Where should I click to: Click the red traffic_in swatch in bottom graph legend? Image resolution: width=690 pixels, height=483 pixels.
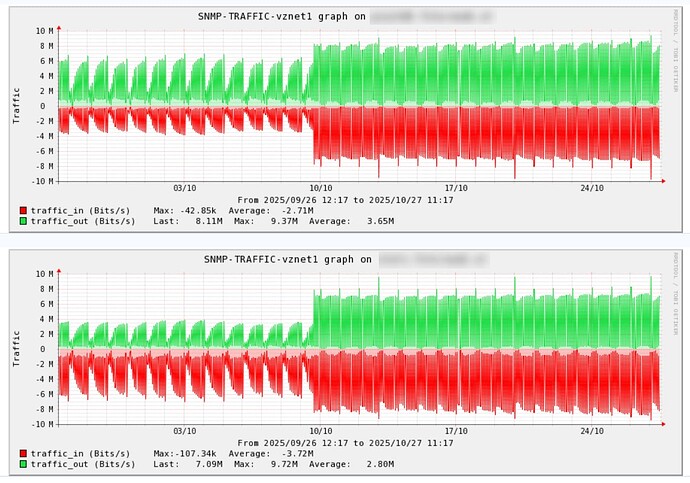pos(23,454)
